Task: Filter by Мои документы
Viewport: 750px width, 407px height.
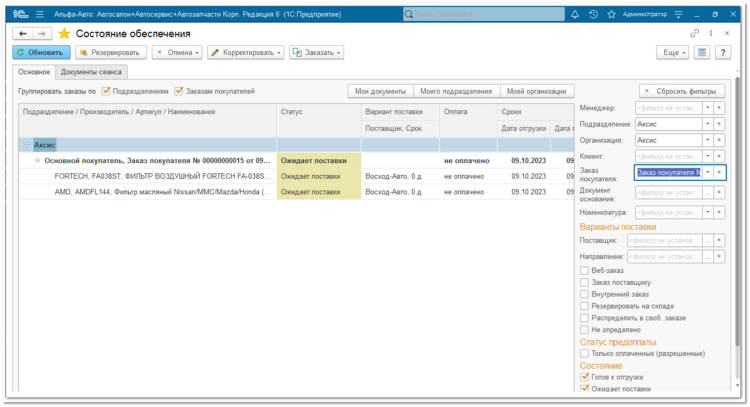Action: pos(380,91)
